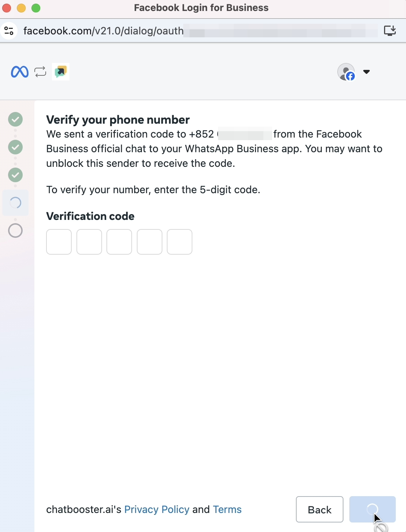Focus the first verification code box
Screen dimensions: 406x532
pyautogui.click(x=59, y=242)
